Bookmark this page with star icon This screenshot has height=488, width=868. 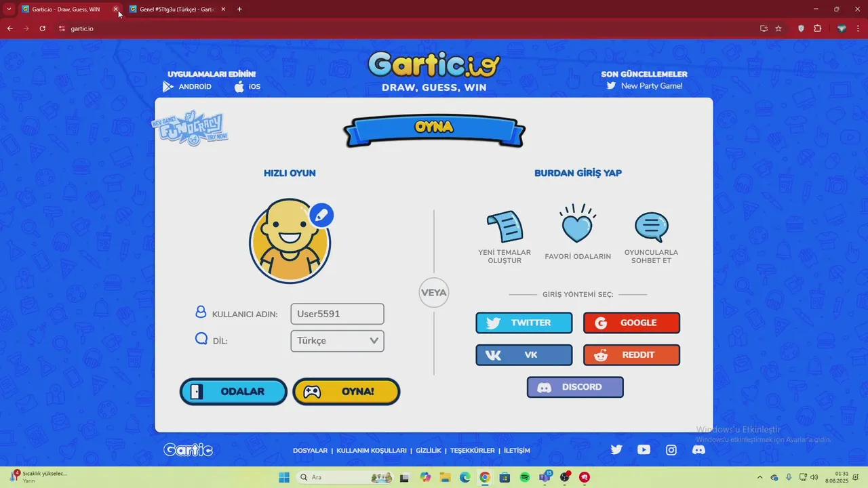pyautogui.click(x=778, y=28)
